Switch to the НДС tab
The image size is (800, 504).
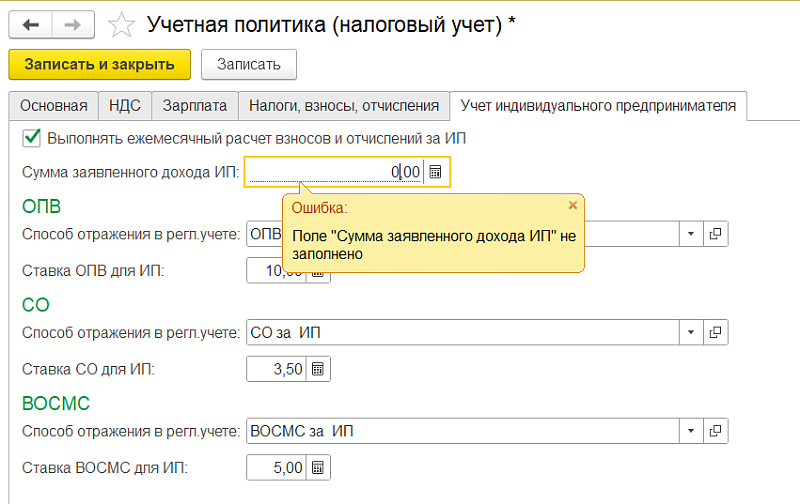pos(126,105)
